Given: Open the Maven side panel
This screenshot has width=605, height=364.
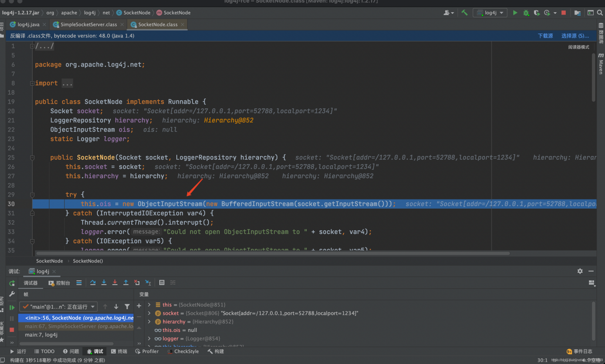Looking at the screenshot, I should point(601,63).
